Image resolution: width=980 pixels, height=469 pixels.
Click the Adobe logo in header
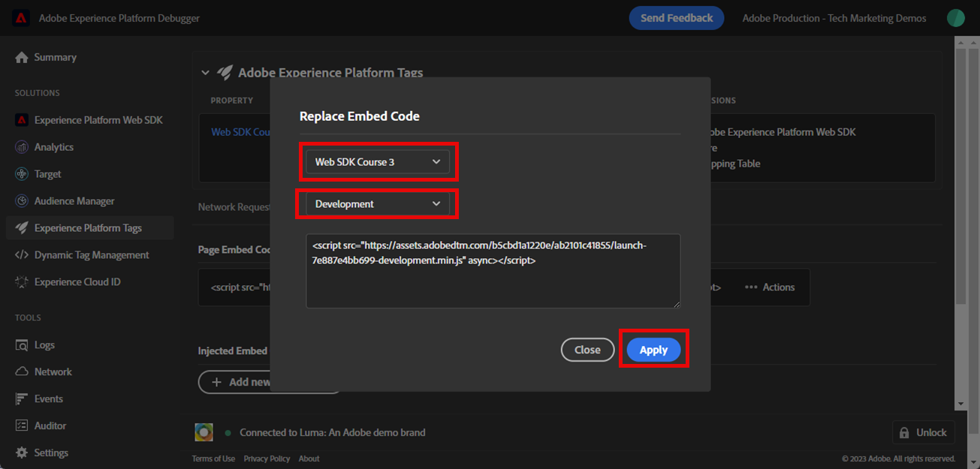coord(20,18)
